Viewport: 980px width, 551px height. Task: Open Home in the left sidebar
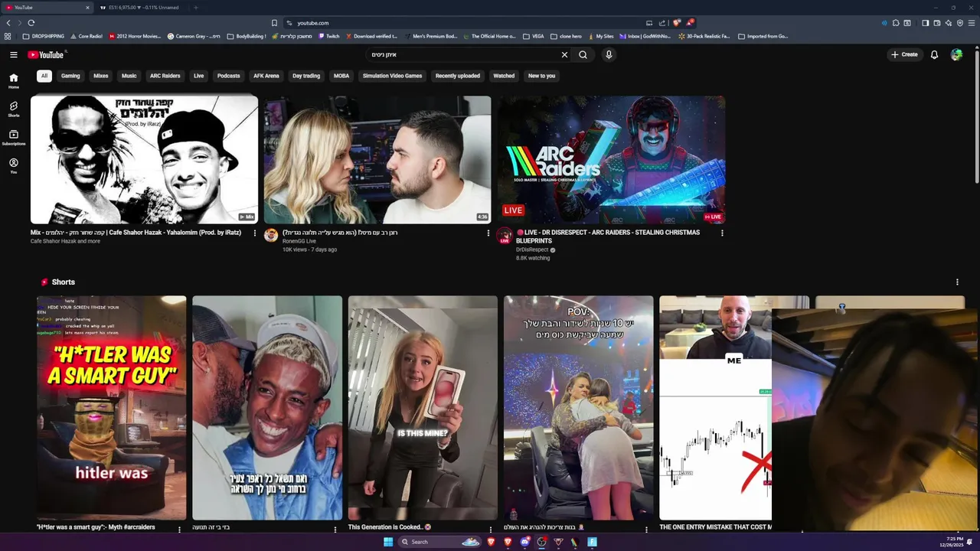[13, 81]
